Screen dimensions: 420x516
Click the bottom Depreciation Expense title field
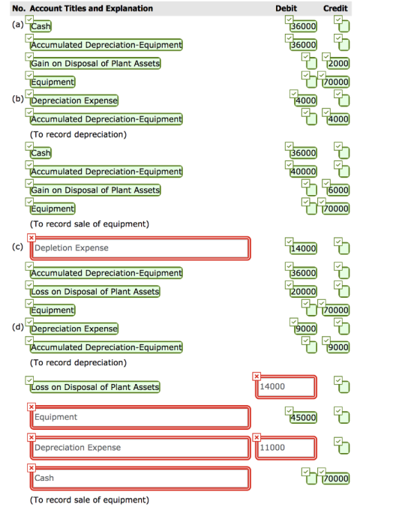pyautogui.click(x=140, y=448)
